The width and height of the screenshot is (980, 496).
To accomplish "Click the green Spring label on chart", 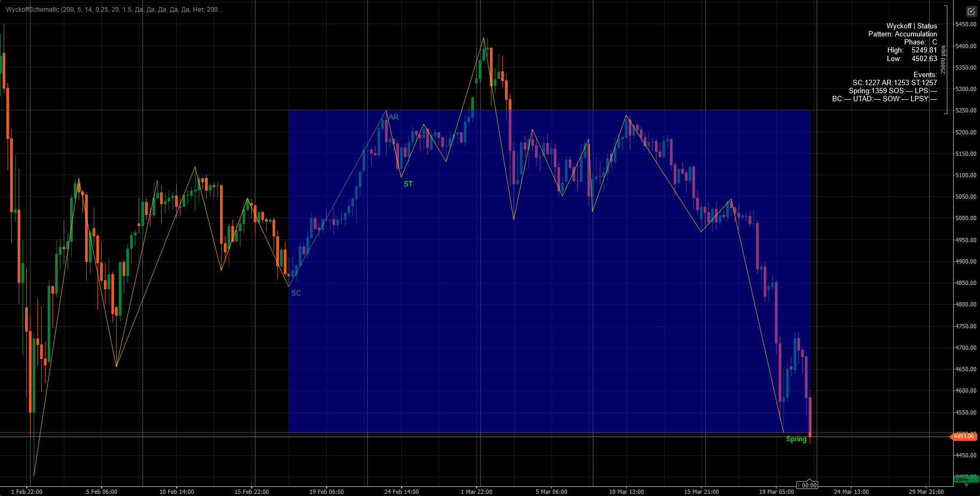I will [x=796, y=439].
